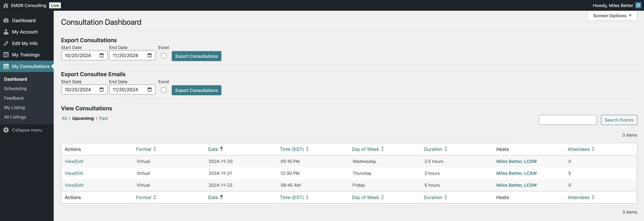Click sort arrows beside header Duration column
Screen dimensions: 644x221
coord(446,149)
